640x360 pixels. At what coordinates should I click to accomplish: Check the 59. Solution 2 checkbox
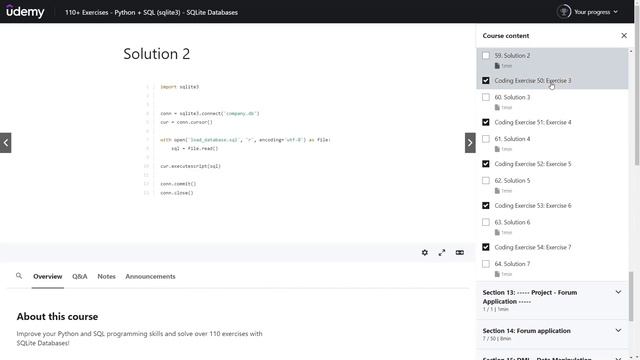coord(486,56)
